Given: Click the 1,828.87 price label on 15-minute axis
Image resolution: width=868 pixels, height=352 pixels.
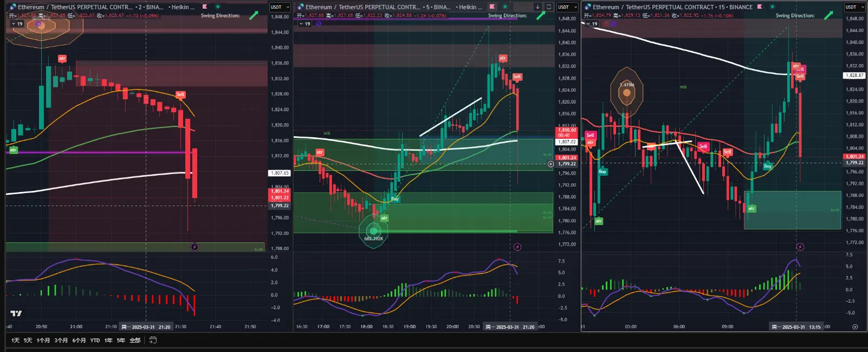Looking at the screenshot, I should pyautogui.click(x=854, y=75).
